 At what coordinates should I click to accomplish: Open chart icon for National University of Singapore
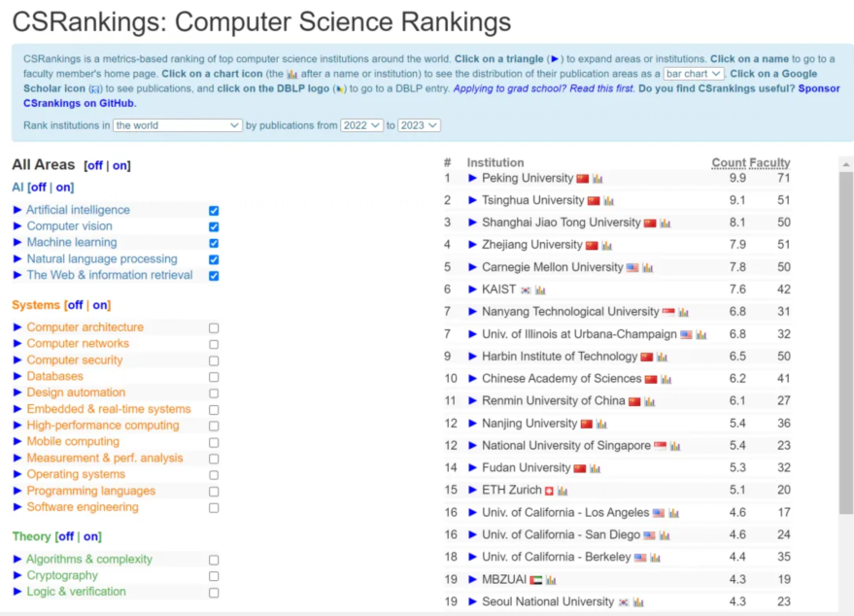(x=675, y=446)
